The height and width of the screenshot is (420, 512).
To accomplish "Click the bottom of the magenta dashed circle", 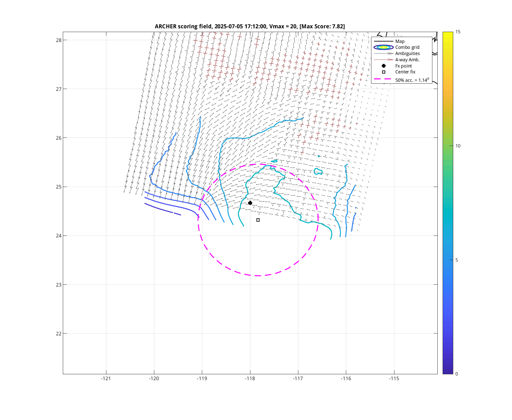I will [258, 276].
